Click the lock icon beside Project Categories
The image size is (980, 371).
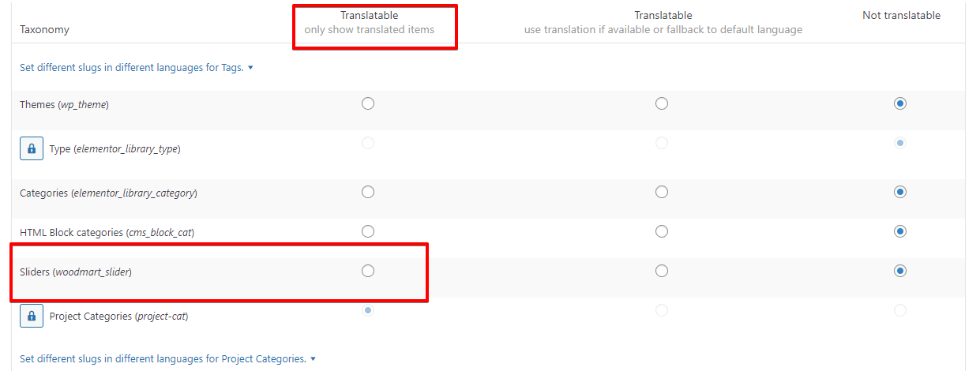(x=32, y=316)
